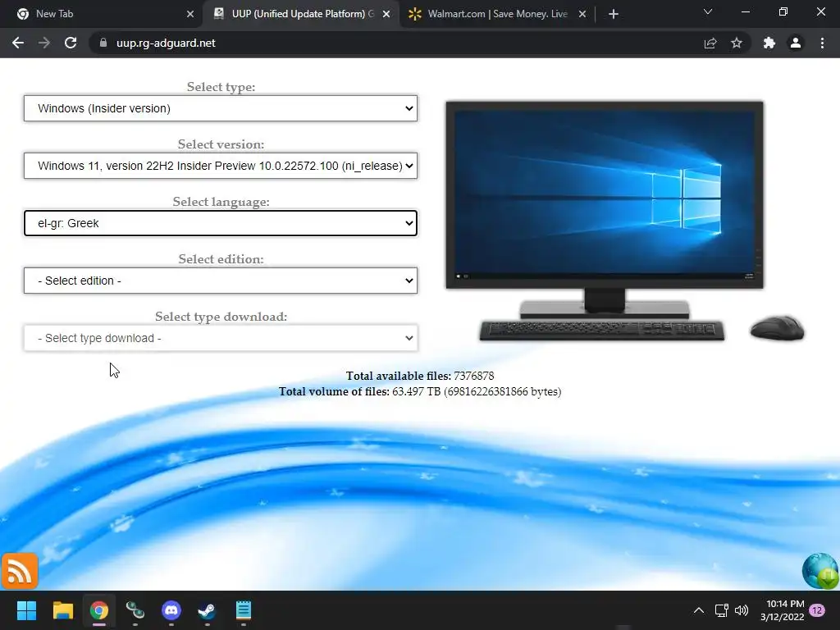Open Discord from the taskbar
Image resolution: width=840 pixels, height=630 pixels.
click(171, 610)
